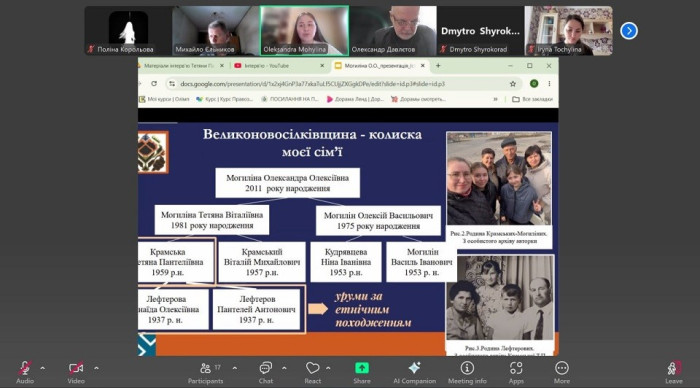Click the browser address bar URL
Viewport: 700px width, 388px height.
coord(312,84)
